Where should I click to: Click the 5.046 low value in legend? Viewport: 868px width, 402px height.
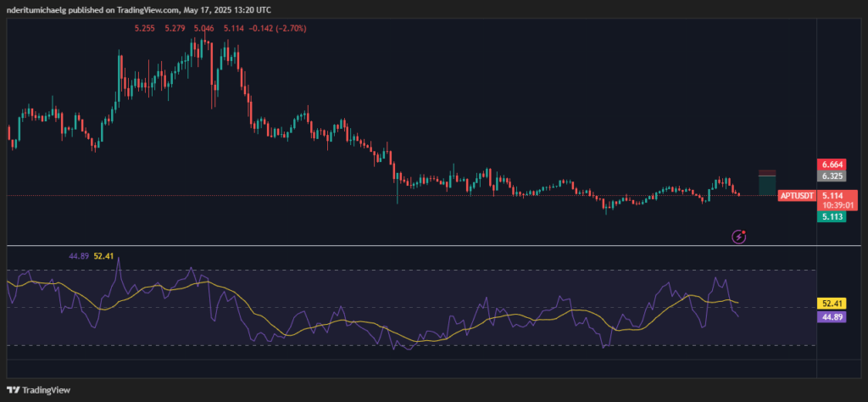point(204,28)
